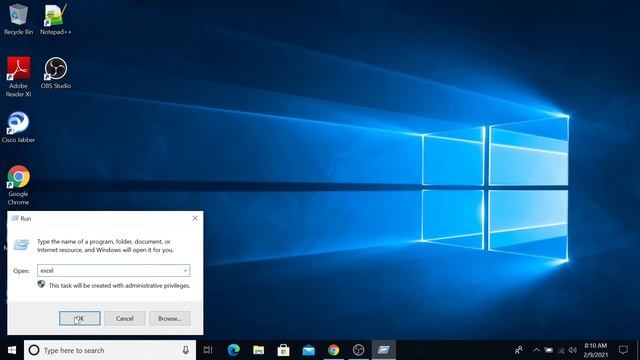Open the Action Center notifications

(x=623, y=350)
